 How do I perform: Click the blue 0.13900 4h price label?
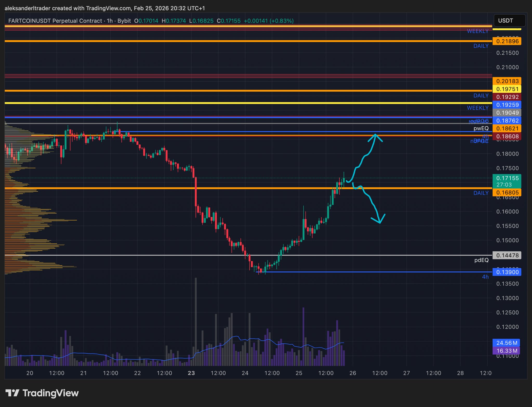click(x=507, y=272)
